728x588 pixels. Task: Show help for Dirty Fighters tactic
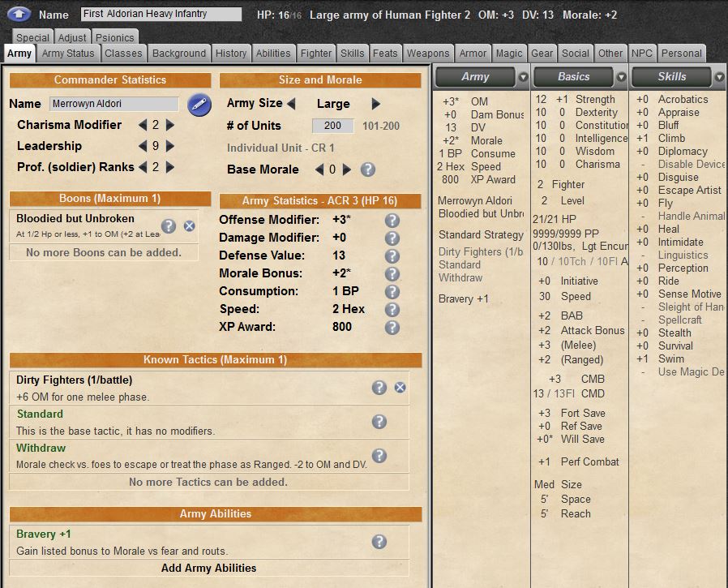379,388
